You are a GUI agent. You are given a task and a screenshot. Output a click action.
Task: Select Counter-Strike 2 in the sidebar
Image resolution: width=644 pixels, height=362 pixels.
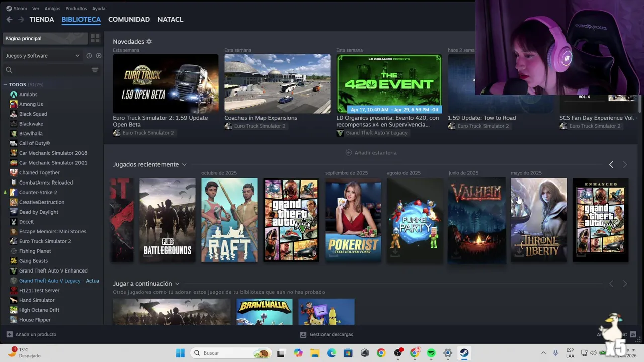pos(38,193)
